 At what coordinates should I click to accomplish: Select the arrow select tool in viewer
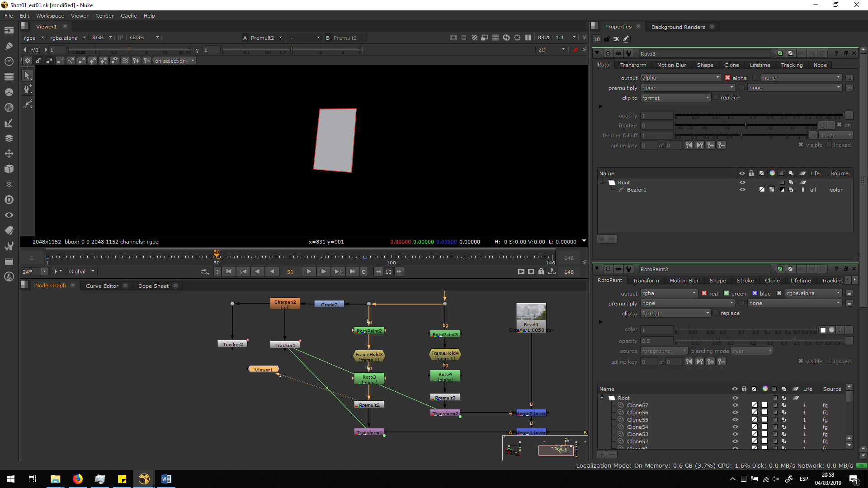[x=27, y=75]
